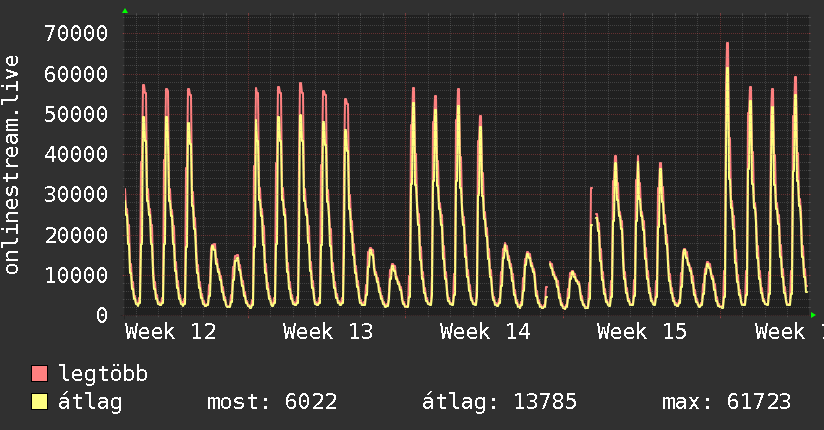Click the 60000 y-axis label

pyautogui.click(x=76, y=74)
